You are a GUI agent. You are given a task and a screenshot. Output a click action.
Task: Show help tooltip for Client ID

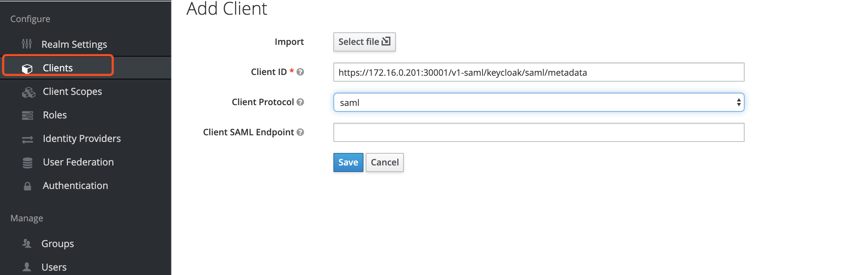pyautogui.click(x=300, y=72)
